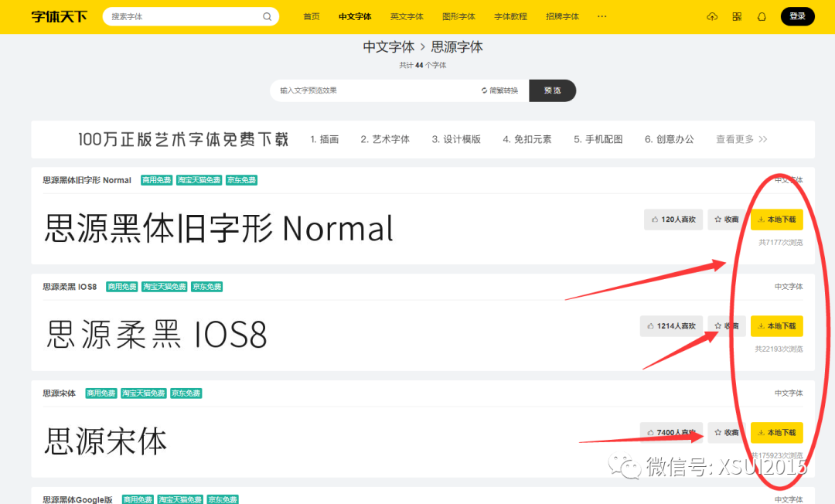Click 商用免费 tag on 思源黑体旧字形 Normal

pyautogui.click(x=156, y=180)
